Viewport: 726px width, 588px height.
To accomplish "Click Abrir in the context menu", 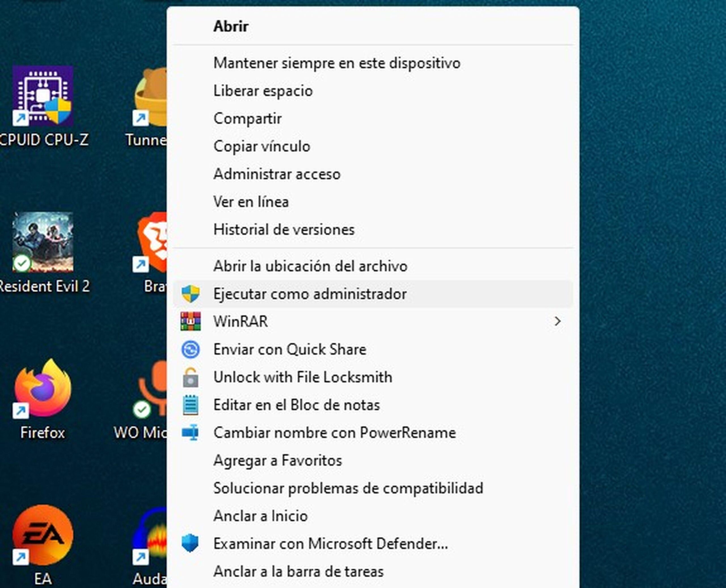I will (x=231, y=26).
